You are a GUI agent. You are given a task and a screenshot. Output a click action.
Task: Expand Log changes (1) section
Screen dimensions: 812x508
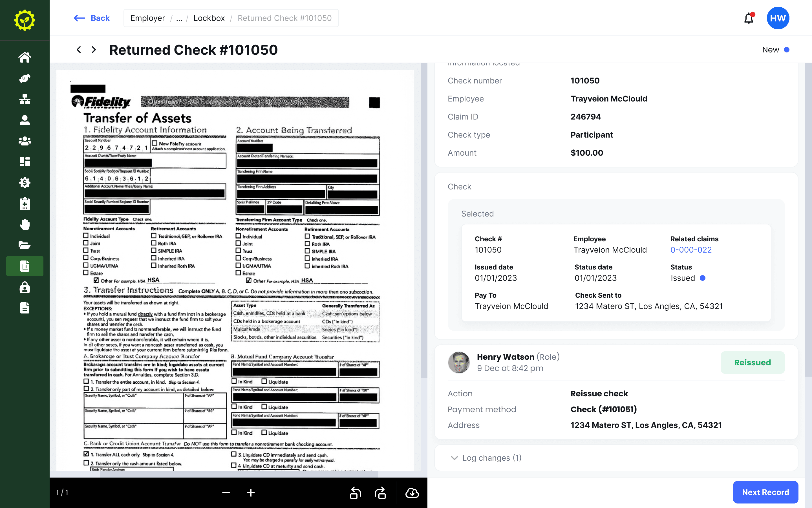pyautogui.click(x=486, y=458)
